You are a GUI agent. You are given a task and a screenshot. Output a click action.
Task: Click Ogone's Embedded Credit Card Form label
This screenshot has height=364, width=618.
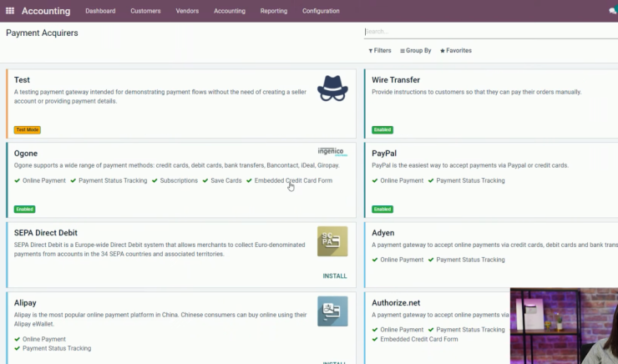click(293, 180)
